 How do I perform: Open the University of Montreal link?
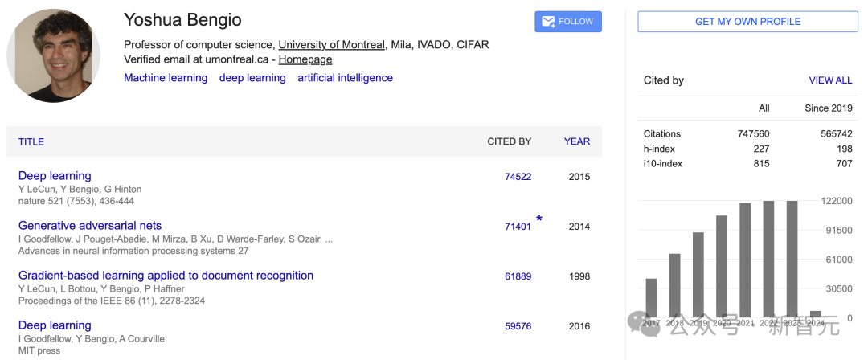[x=331, y=45]
